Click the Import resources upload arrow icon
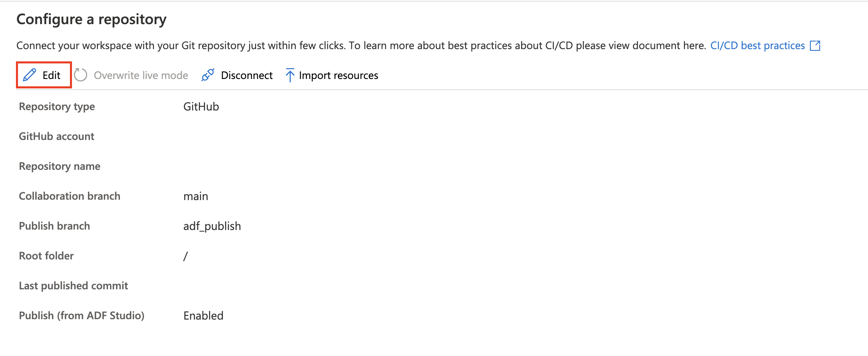 pos(290,75)
